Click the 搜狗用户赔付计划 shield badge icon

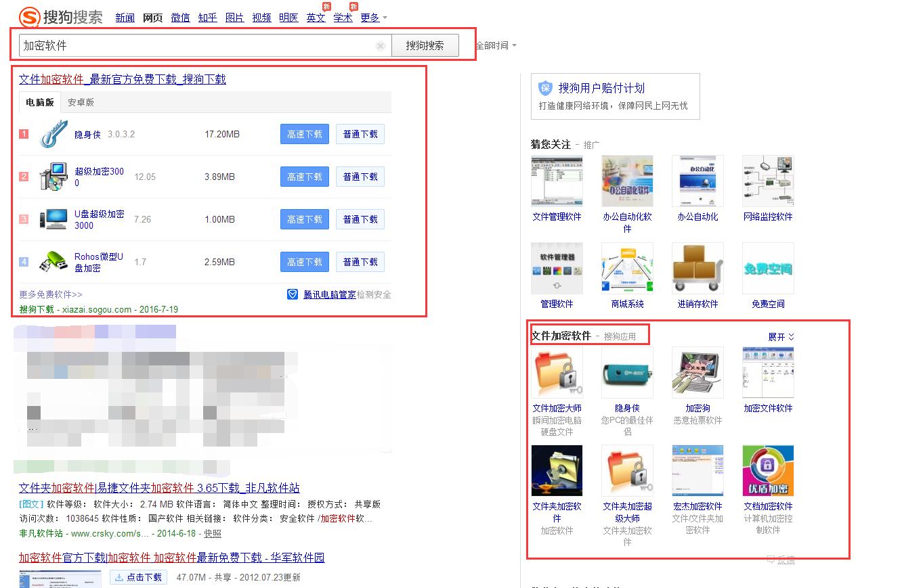click(545, 88)
